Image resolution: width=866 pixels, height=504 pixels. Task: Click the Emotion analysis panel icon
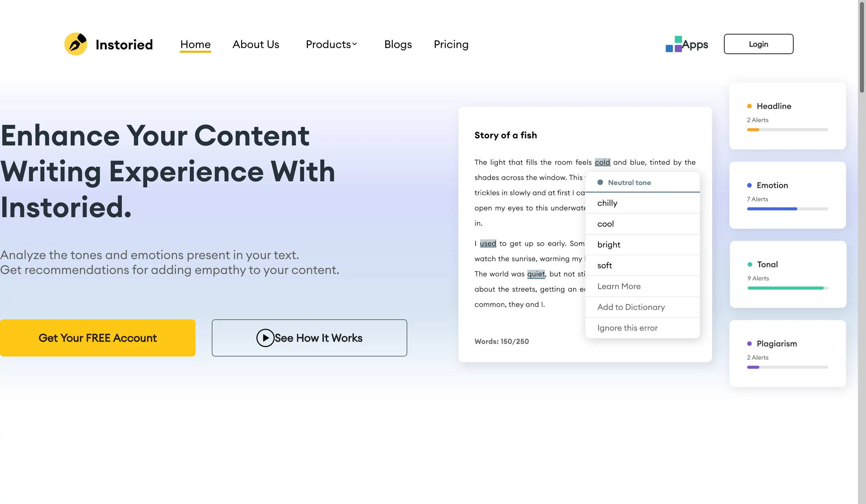[x=750, y=185]
